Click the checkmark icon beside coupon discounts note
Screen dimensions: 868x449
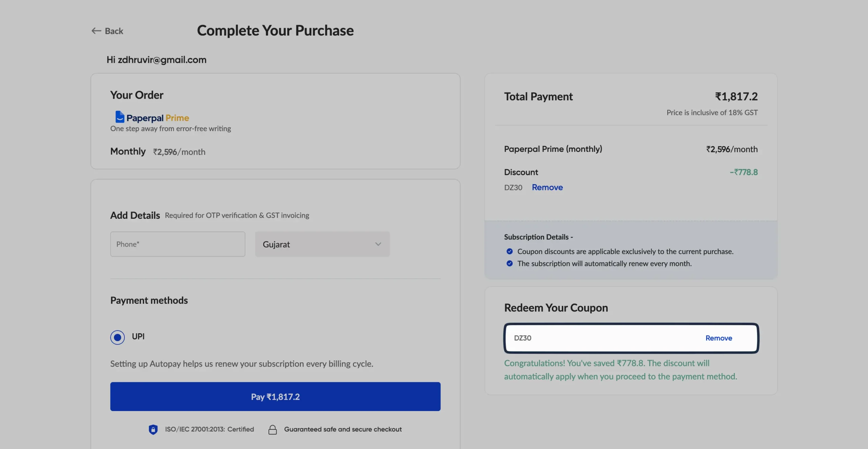[x=509, y=251]
